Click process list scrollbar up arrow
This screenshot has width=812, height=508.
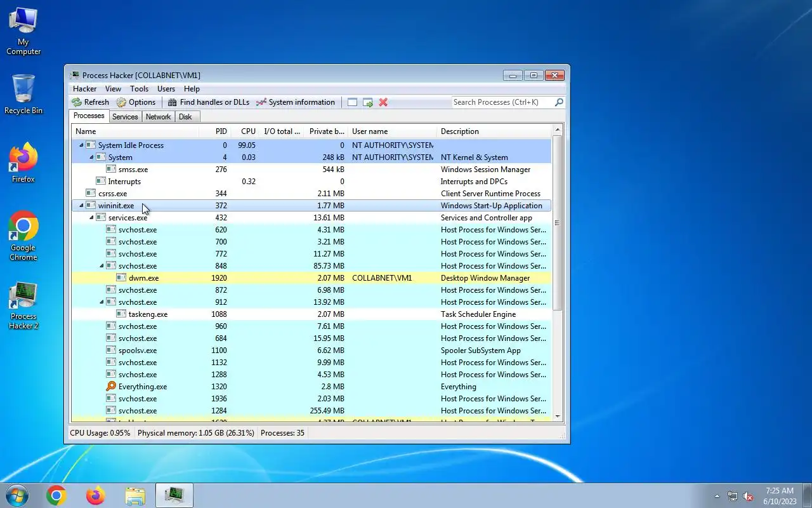coord(558,130)
